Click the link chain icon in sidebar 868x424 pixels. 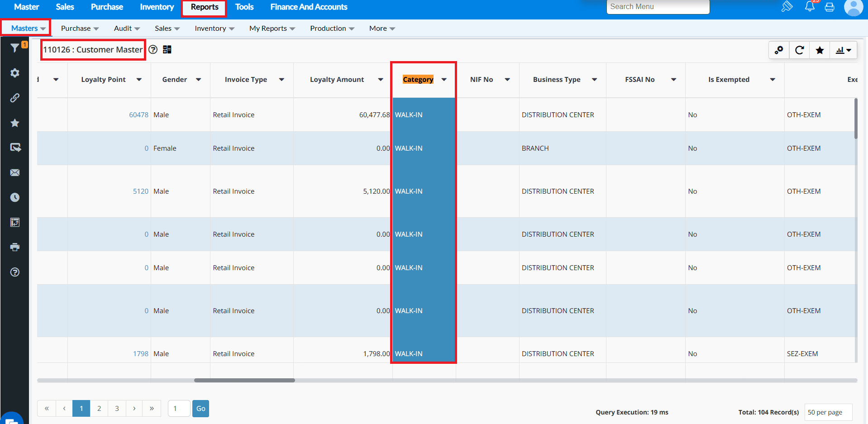point(15,98)
